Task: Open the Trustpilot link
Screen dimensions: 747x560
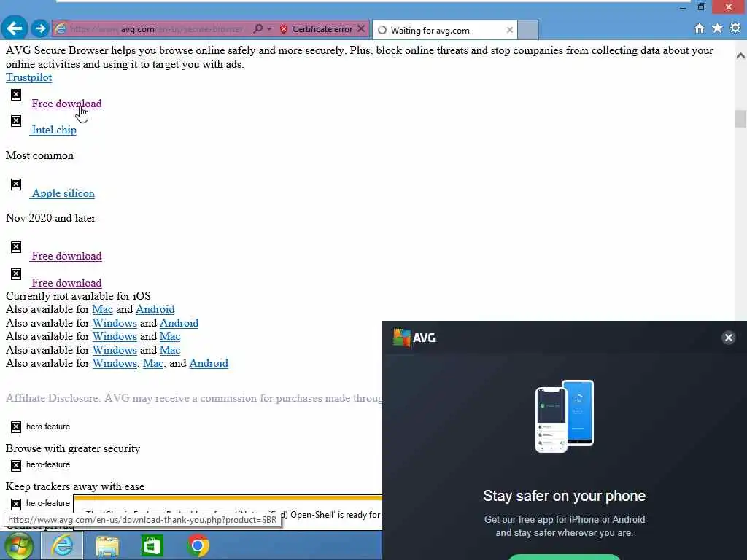Action: pyautogui.click(x=28, y=77)
